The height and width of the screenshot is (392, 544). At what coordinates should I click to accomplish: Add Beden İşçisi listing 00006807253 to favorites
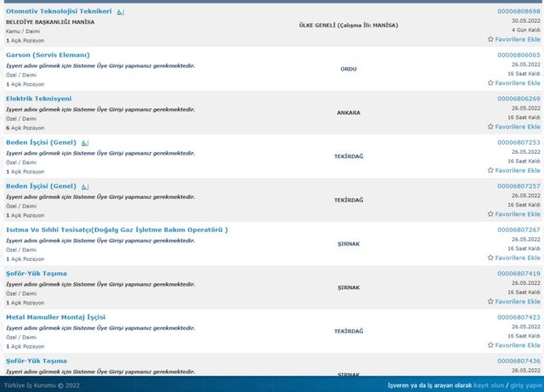(x=513, y=170)
